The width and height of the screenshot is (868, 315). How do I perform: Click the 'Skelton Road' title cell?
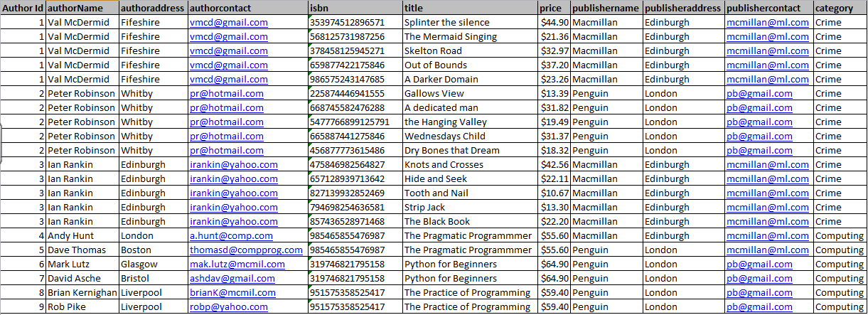pos(470,50)
